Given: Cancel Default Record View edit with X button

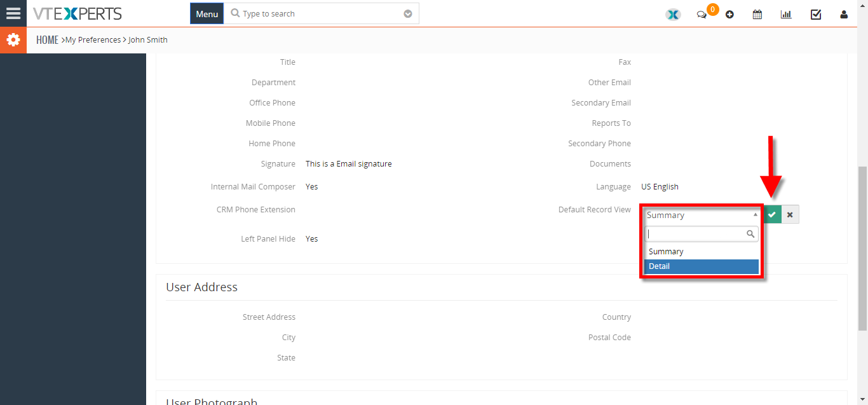Looking at the screenshot, I should 790,215.
